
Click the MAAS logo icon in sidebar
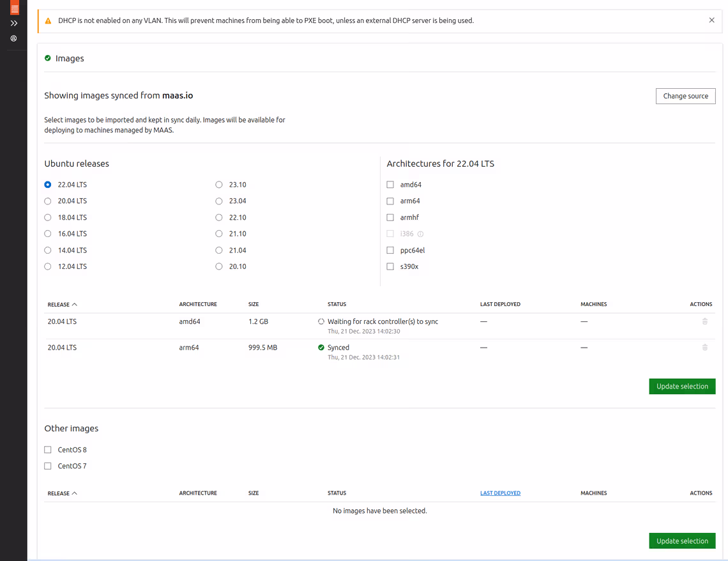[14, 8]
